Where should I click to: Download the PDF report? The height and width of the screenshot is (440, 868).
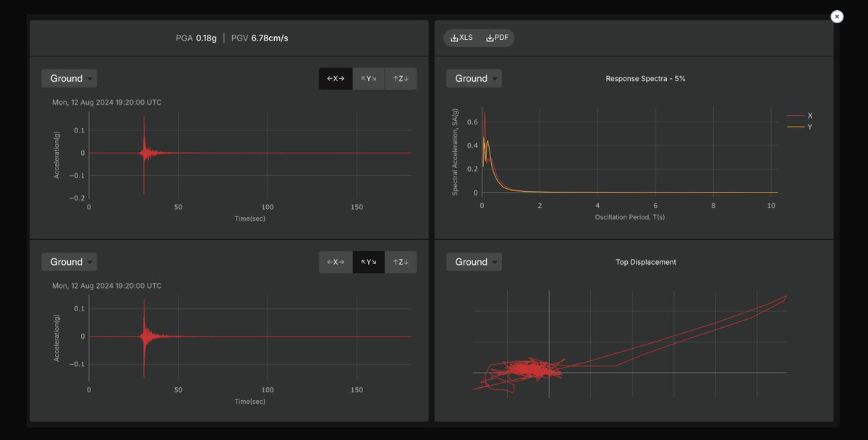(497, 38)
